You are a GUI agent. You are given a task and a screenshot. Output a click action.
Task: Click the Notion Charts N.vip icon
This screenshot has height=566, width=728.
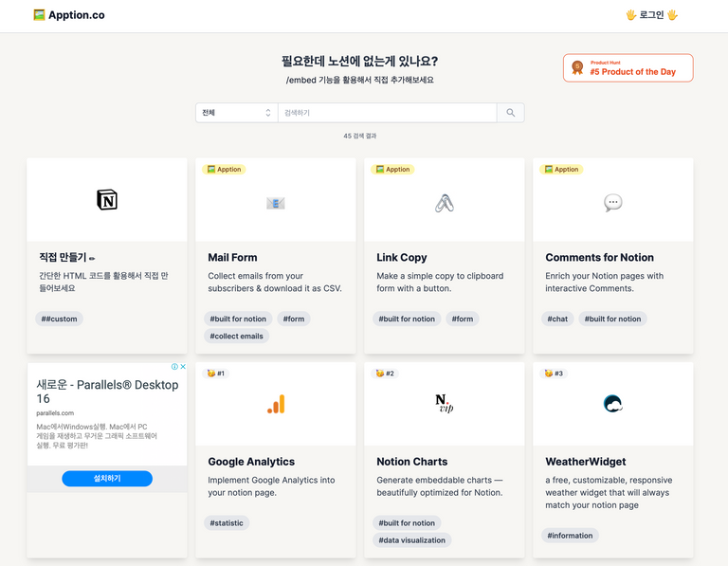point(445,404)
